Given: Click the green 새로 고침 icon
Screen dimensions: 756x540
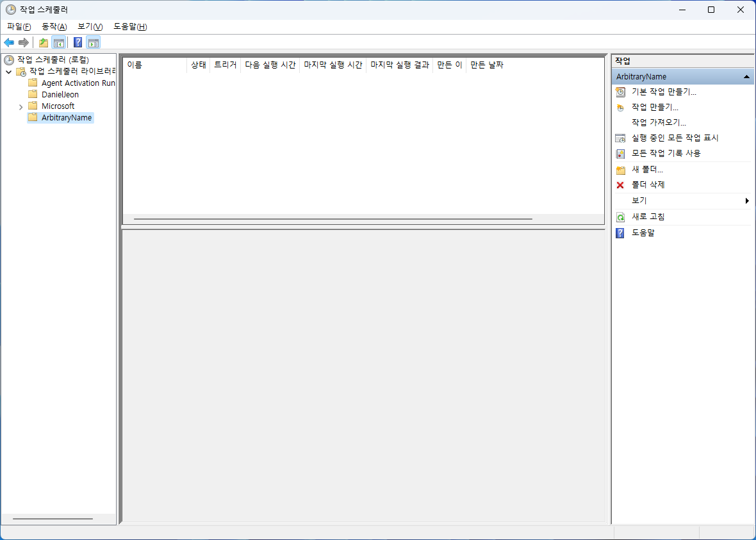Looking at the screenshot, I should click(x=621, y=217).
